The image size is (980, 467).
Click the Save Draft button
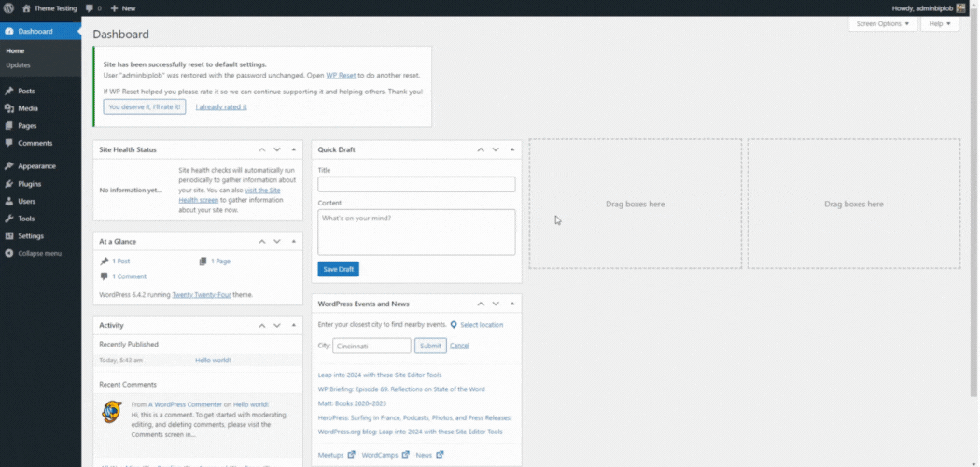coord(338,269)
